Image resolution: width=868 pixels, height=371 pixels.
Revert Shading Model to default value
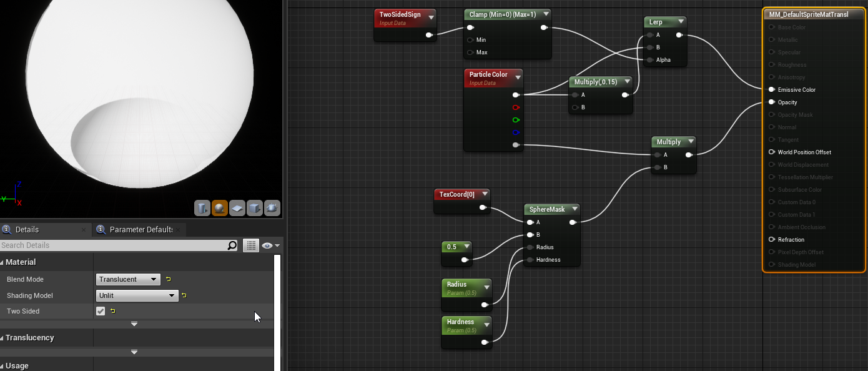tap(184, 295)
